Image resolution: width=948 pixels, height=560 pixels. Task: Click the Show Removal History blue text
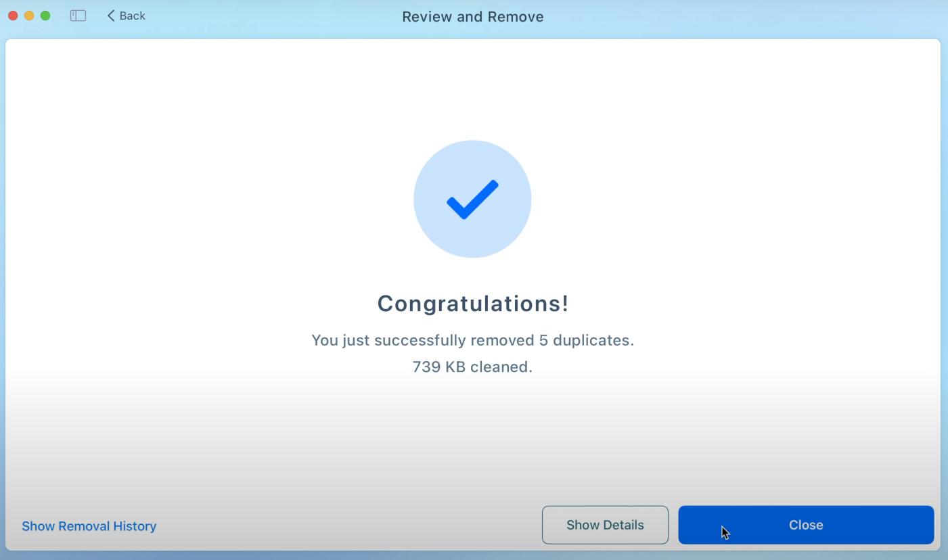[x=89, y=526]
